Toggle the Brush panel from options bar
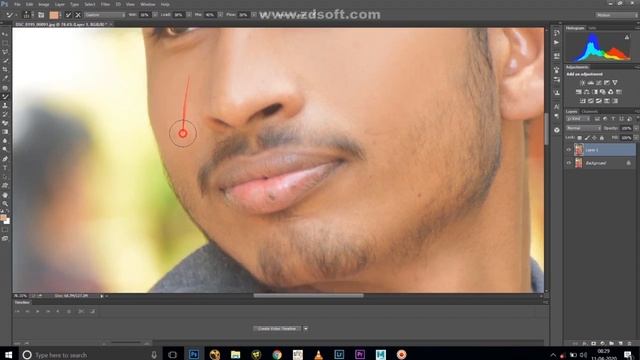640x360 pixels. click(41, 15)
